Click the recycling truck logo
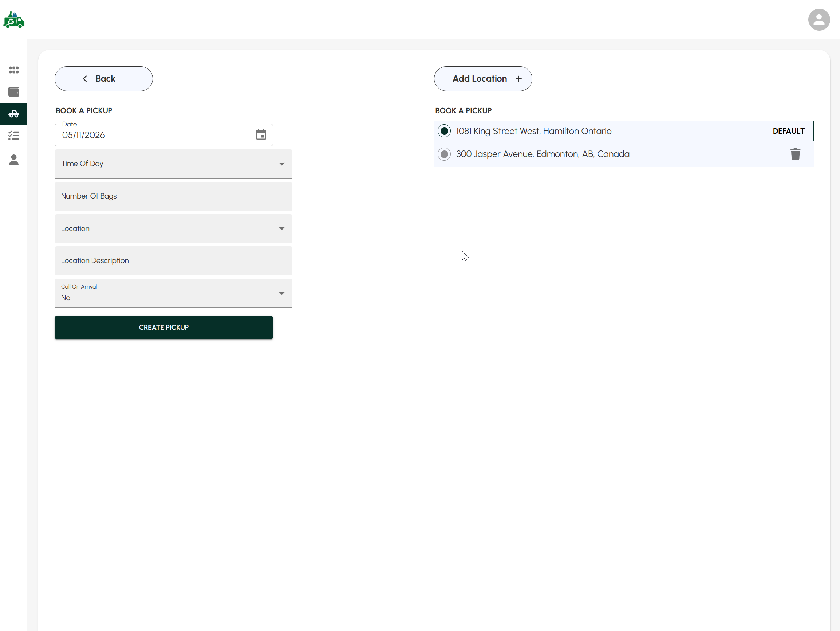This screenshot has height=631, width=840. click(x=14, y=20)
